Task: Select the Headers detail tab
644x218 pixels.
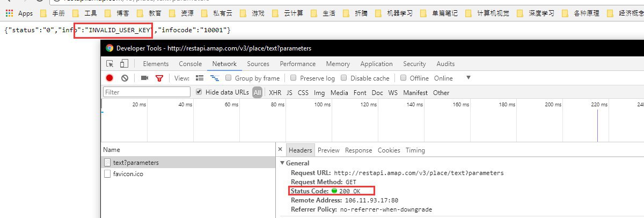Action: [300, 150]
